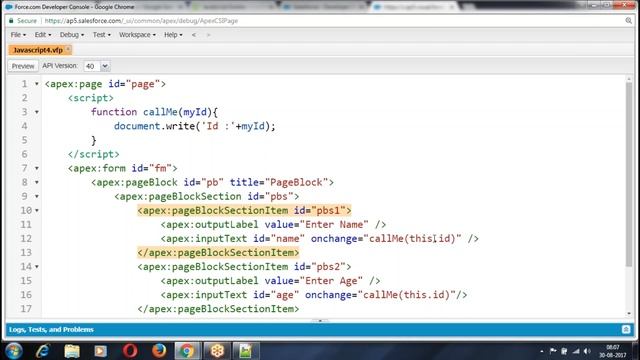Open Internet Explorer from the taskbar

43,351
